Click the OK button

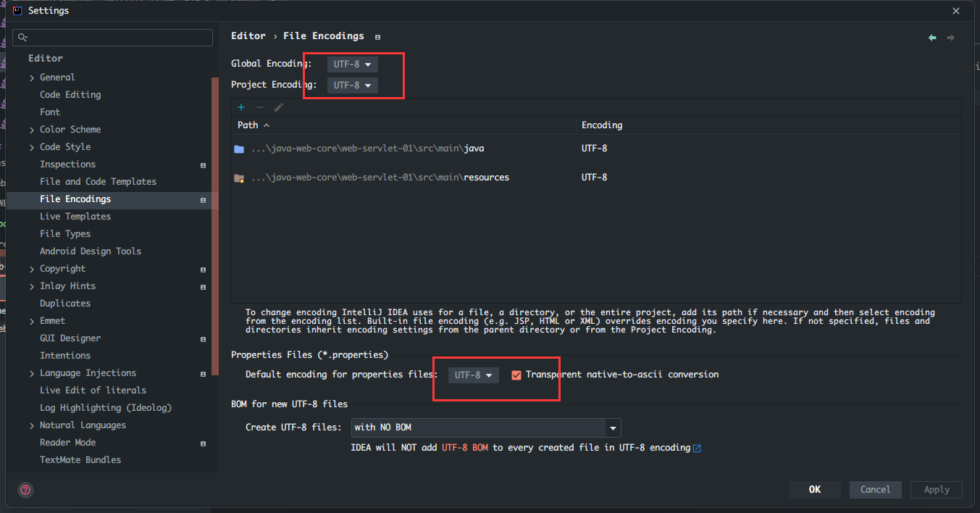(x=815, y=490)
